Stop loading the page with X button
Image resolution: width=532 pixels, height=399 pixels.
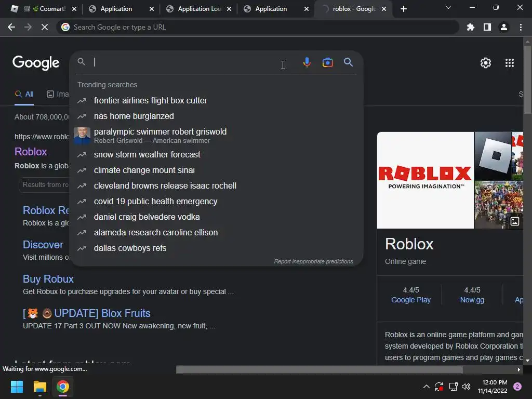coord(45,27)
